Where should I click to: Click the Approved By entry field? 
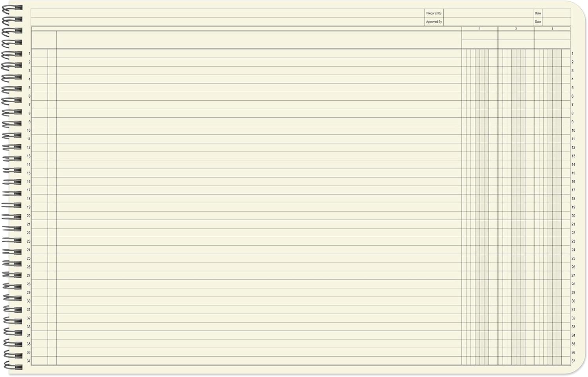488,22
